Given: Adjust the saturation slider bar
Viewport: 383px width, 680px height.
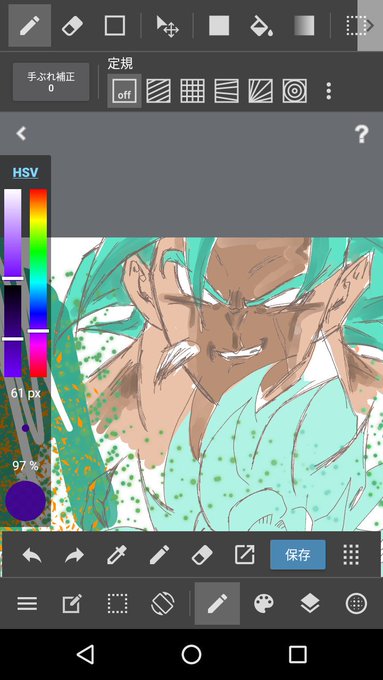Looking at the screenshot, I should [13, 235].
